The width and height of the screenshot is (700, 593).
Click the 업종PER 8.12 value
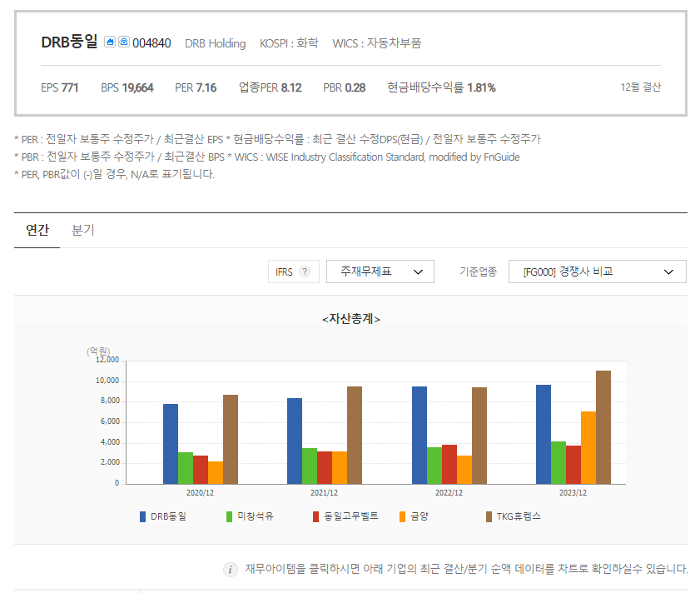(x=270, y=87)
